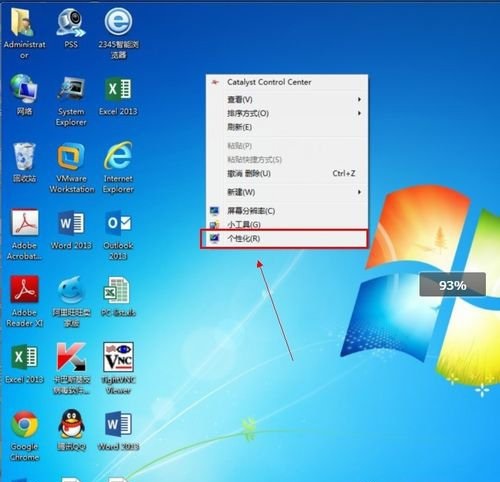Choose 刷新(E) in context menu
The height and width of the screenshot is (482, 500).
[x=287, y=127]
